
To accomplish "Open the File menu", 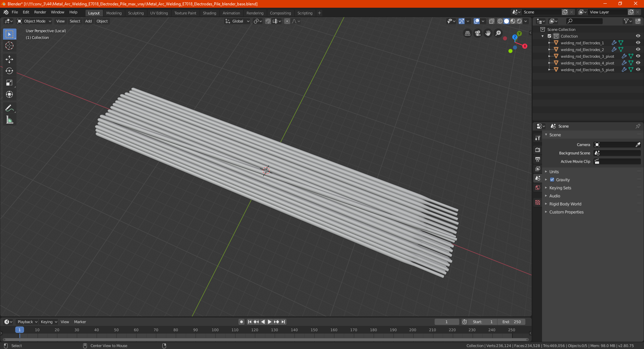I will 15,12.
